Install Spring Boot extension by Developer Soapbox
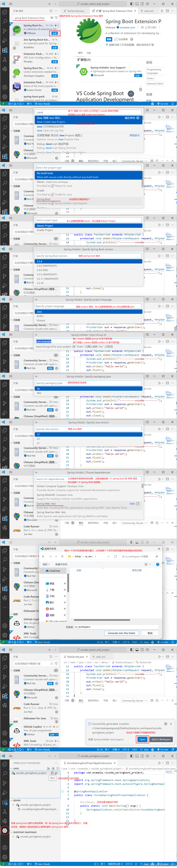Image resolution: width=177 pixels, height=868 pixels. tap(55, 76)
